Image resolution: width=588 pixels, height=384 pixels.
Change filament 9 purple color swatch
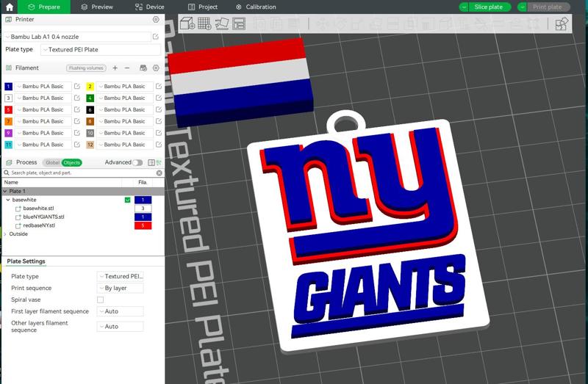(x=8, y=133)
